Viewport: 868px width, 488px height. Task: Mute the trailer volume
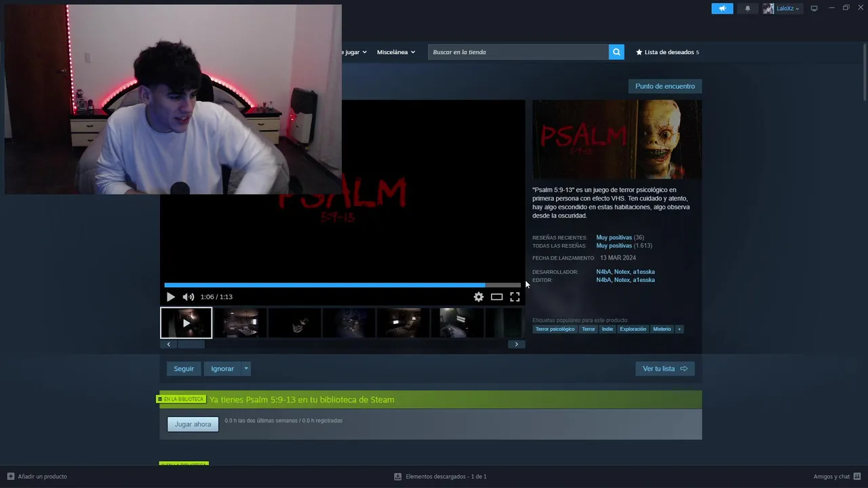(189, 297)
